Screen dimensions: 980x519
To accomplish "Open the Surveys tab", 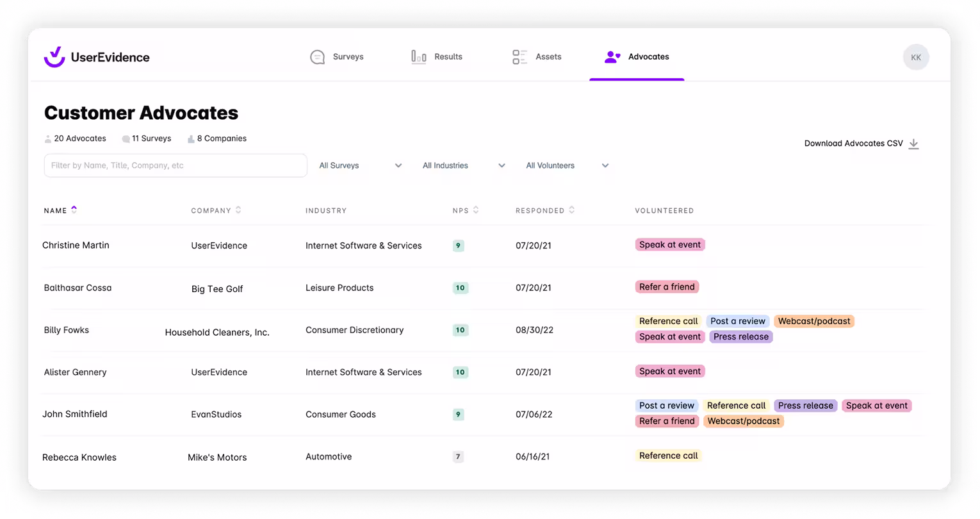I will click(x=337, y=57).
